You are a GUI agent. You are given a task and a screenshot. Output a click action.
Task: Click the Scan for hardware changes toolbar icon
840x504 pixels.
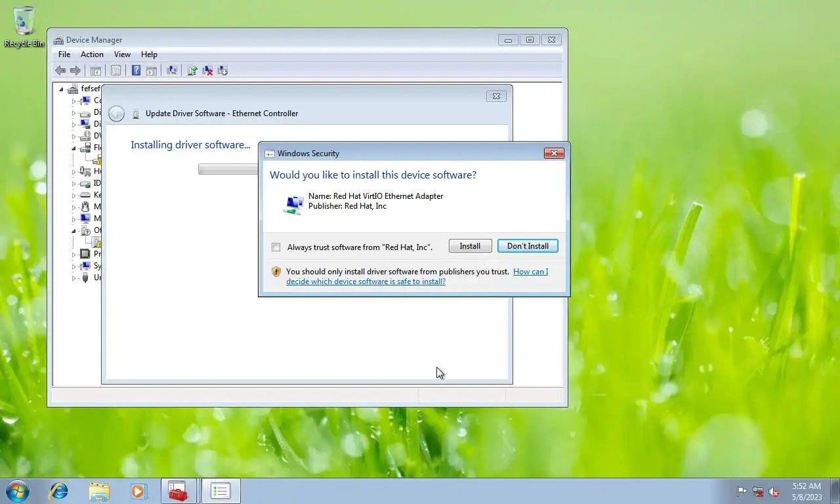[172, 71]
